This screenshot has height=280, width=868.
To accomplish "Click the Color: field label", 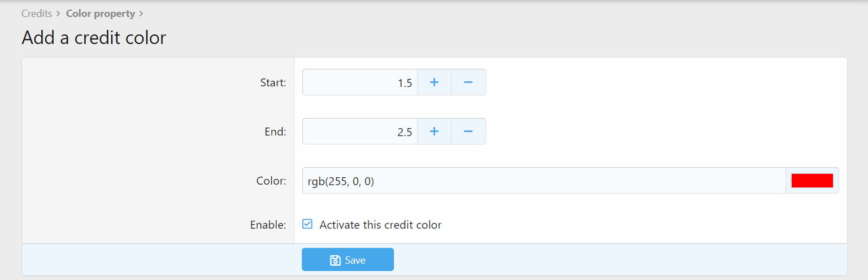I will (272, 181).
